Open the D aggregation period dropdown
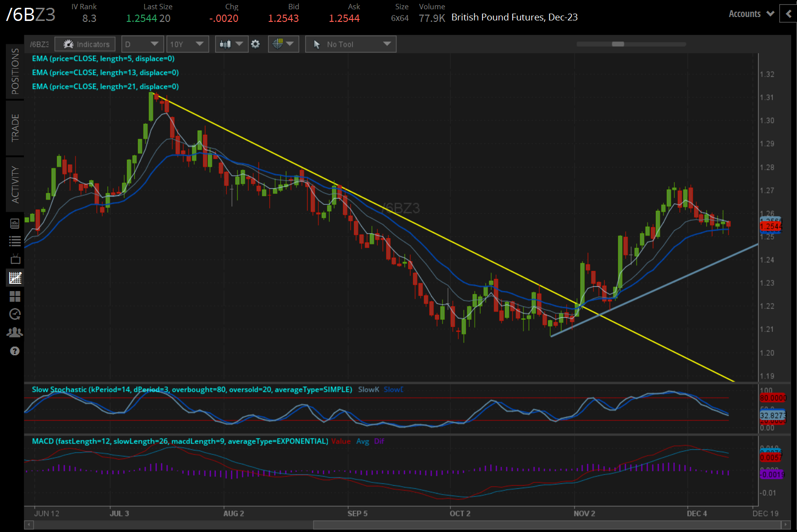Screen dimensions: 797x532 point(142,44)
